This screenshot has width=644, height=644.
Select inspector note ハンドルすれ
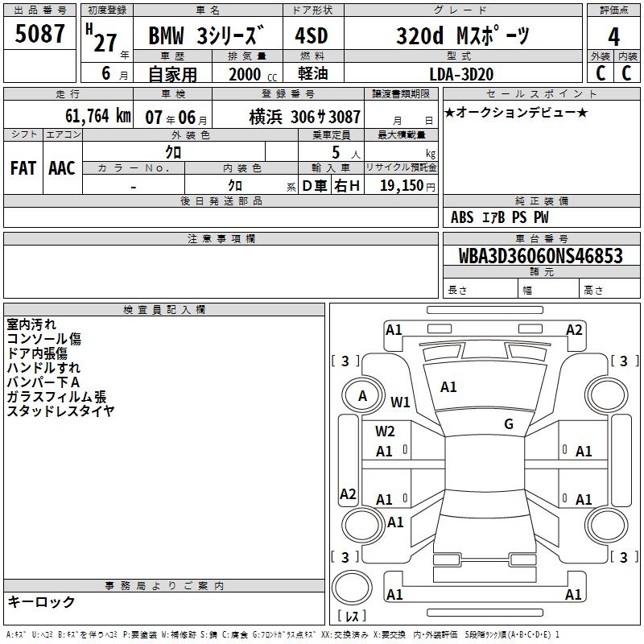43,368
